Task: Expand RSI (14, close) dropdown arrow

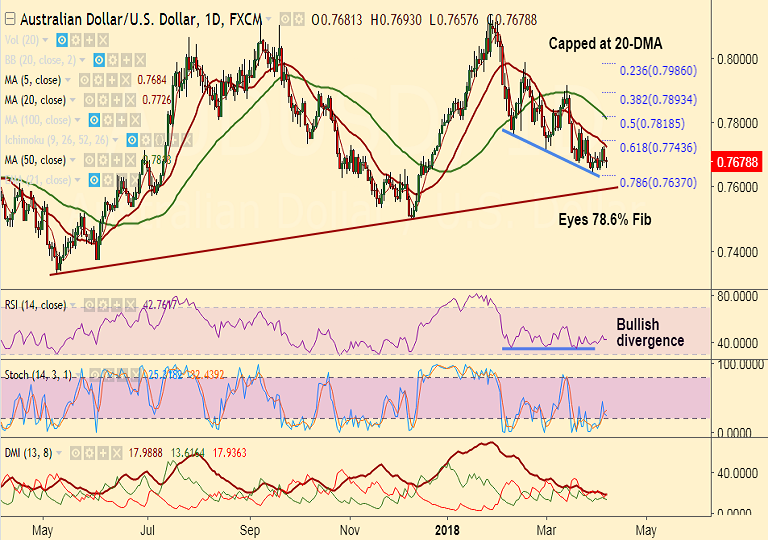Action: click(x=73, y=305)
